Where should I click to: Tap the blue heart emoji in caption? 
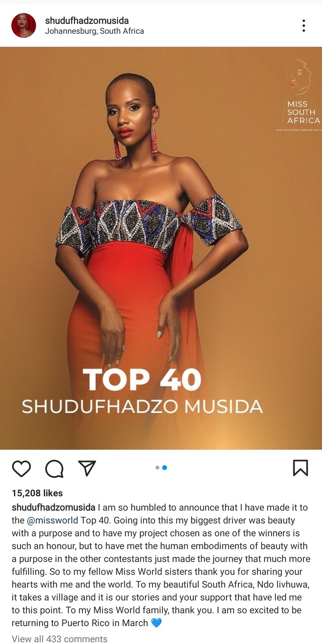[156, 623]
